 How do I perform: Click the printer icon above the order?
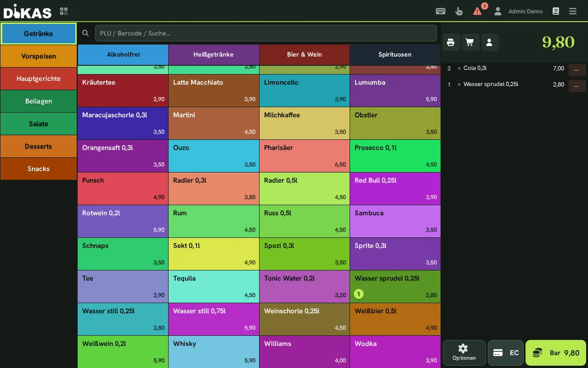click(451, 42)
